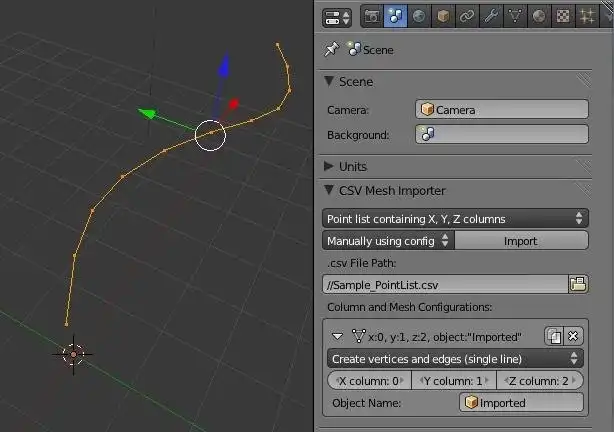This screenshot has width=614, height=432.
Task: Click the Import button
Action: coord(521,240)
